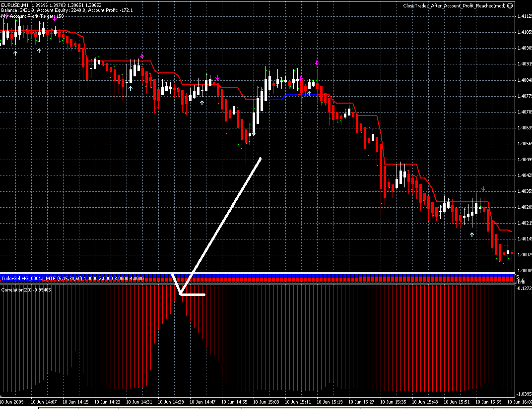
Task: Click the magenta down arrow near 14:31
Action: [142, 56]
